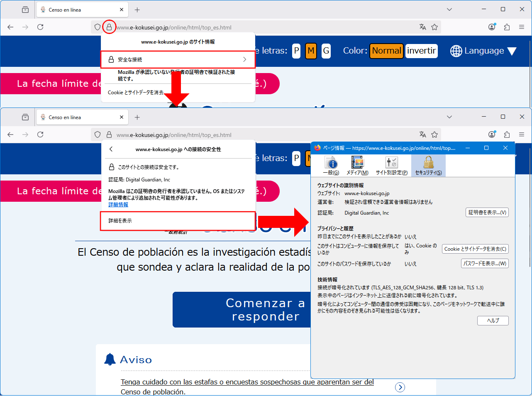Open the extensions puzzle icon in the upper window
532x396 pixels.
[x=507, y=27]
